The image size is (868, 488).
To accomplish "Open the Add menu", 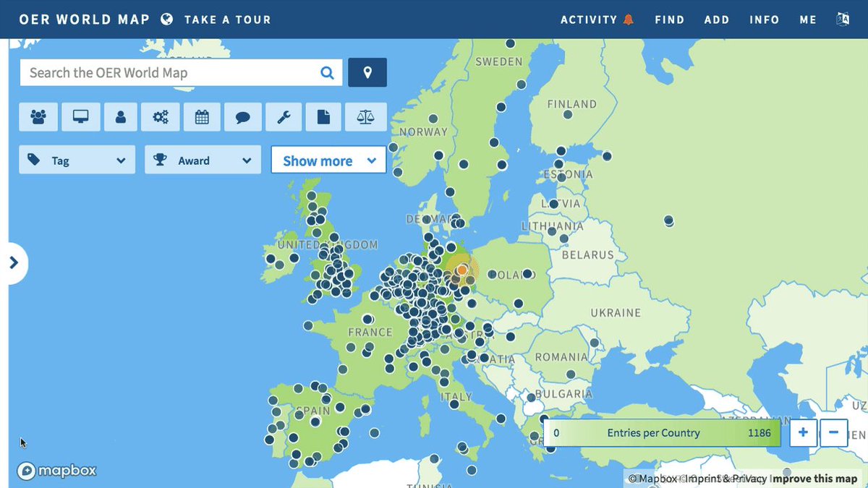I will tap(717, 20).
